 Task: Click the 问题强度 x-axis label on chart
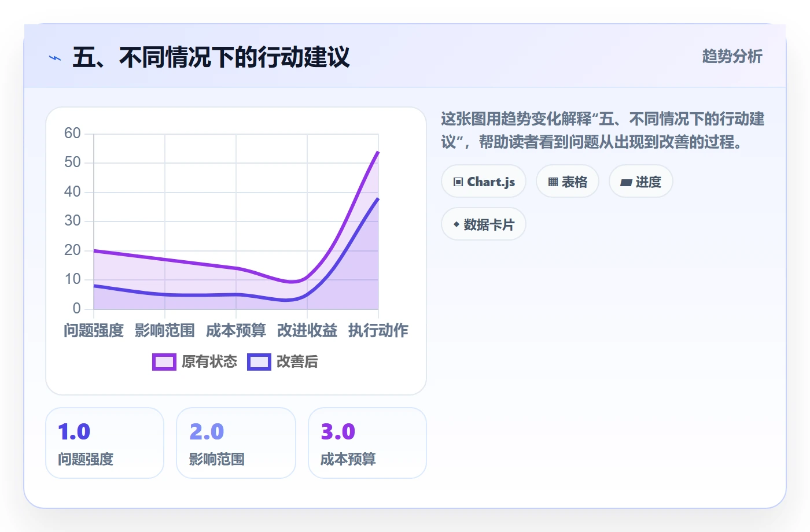coord(94,331)
